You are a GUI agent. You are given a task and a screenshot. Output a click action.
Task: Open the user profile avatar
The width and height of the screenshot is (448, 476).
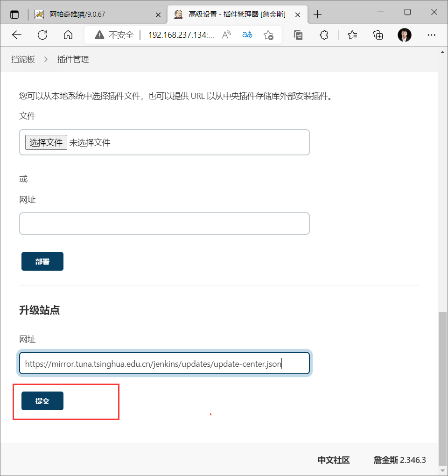404,35
